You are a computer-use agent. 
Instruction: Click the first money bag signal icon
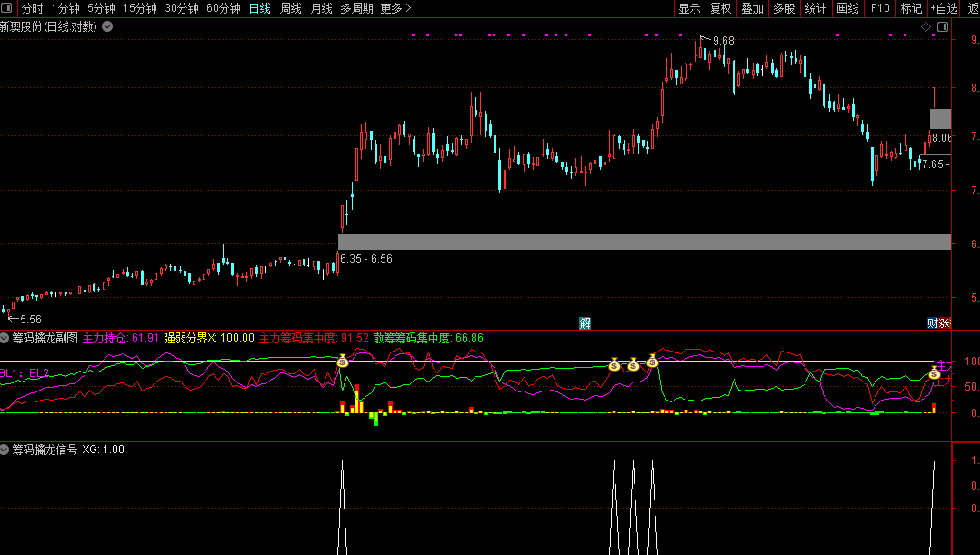click(x=342, y=362)
